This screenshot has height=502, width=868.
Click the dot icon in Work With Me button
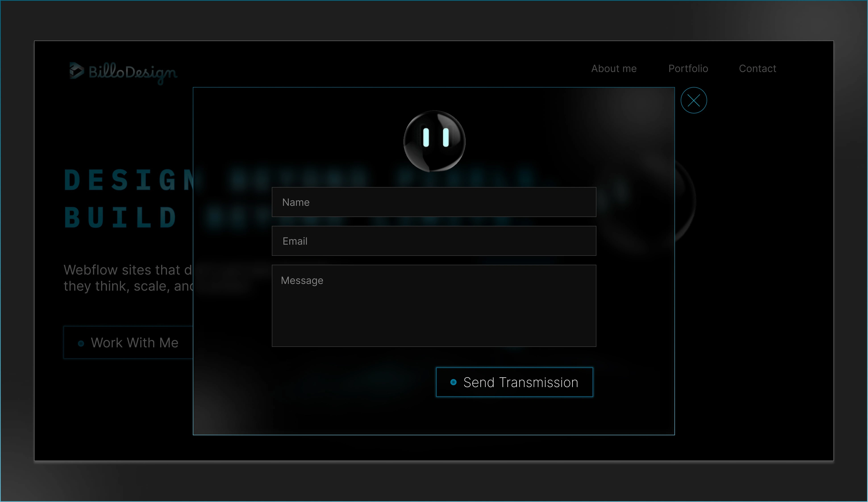[81, 344]
